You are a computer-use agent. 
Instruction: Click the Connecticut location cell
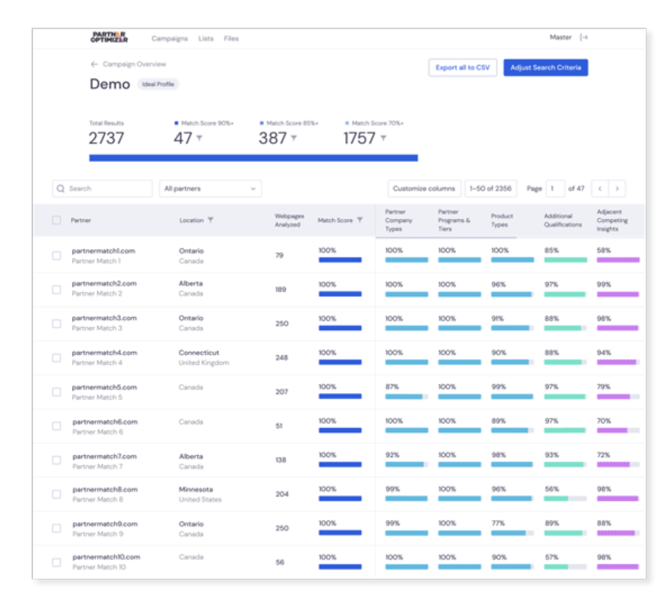(199, 353)
